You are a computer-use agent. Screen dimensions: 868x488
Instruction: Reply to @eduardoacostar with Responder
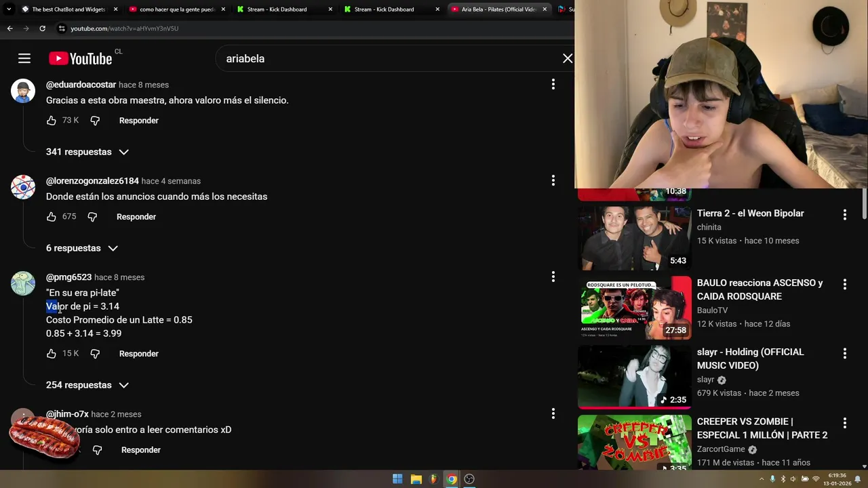click(139, 121)
